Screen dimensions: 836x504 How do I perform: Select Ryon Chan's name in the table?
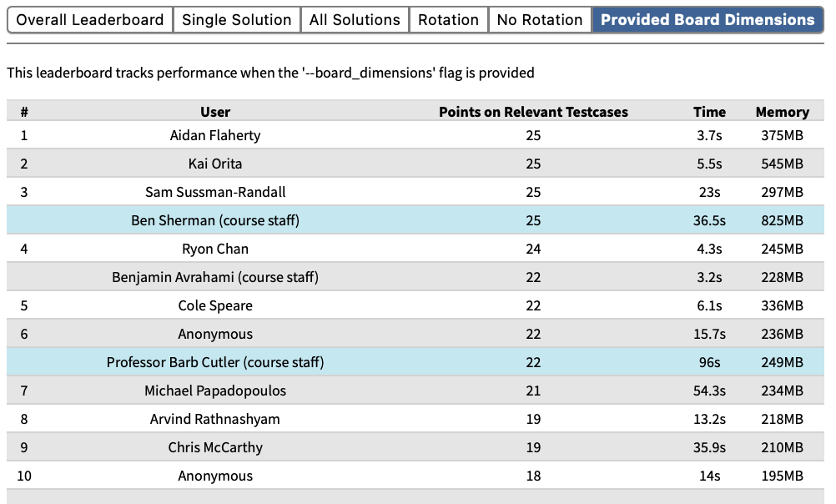click(215, 249)
